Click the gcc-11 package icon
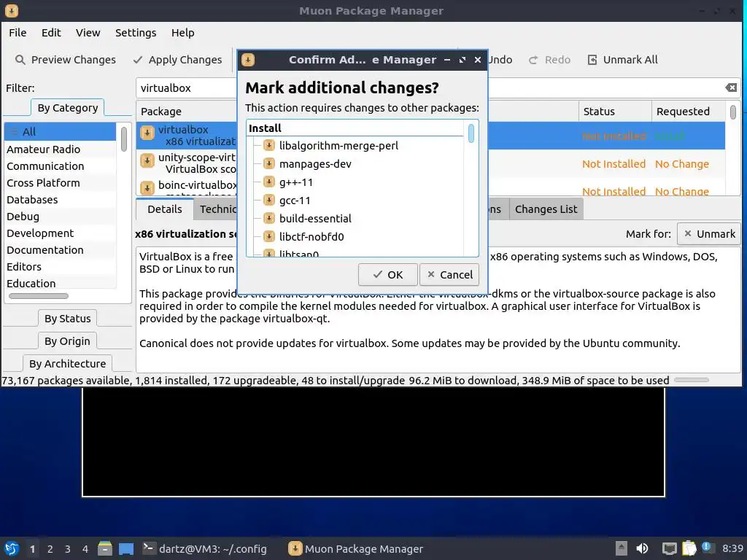Screen dimensions: 747x560 (269, 200)
